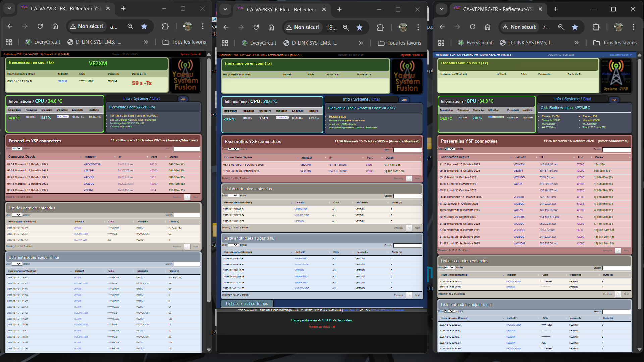Click profile avatar in right browser window
644x362 pixels.
point(618,27)
